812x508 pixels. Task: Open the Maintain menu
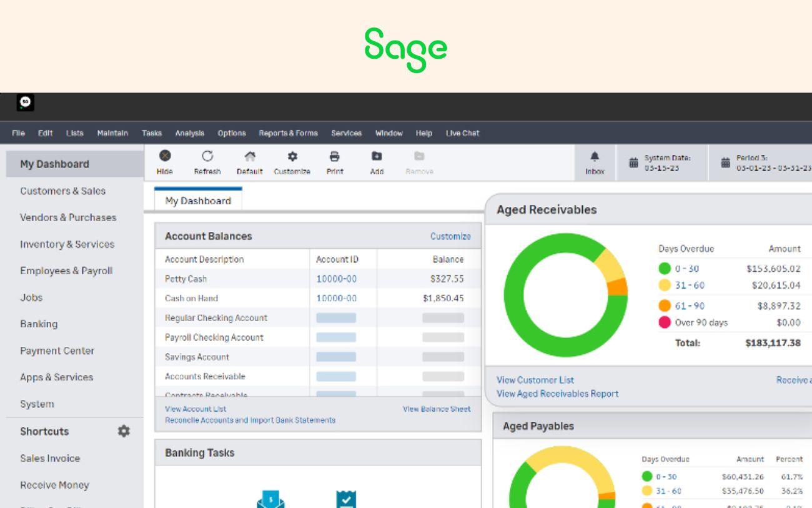click(x=112, y=133)
